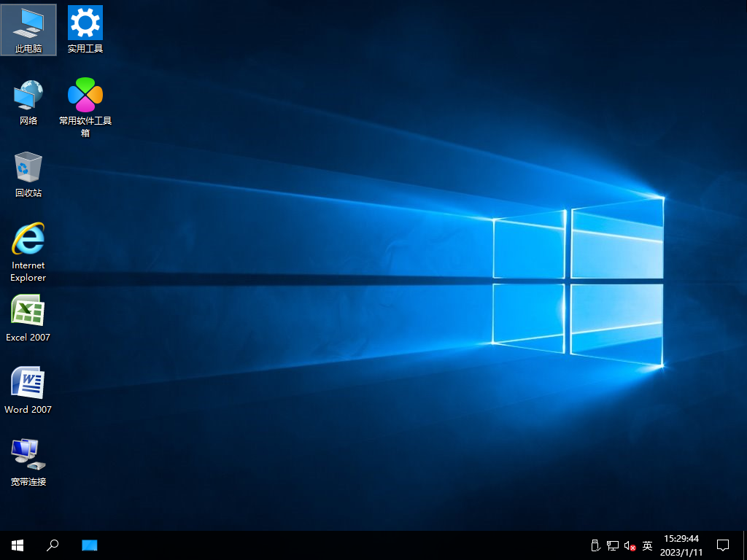The width and height of the screenshot is (747, 560).
Task: Click the show desktop sliver
Action: [745, 545]
